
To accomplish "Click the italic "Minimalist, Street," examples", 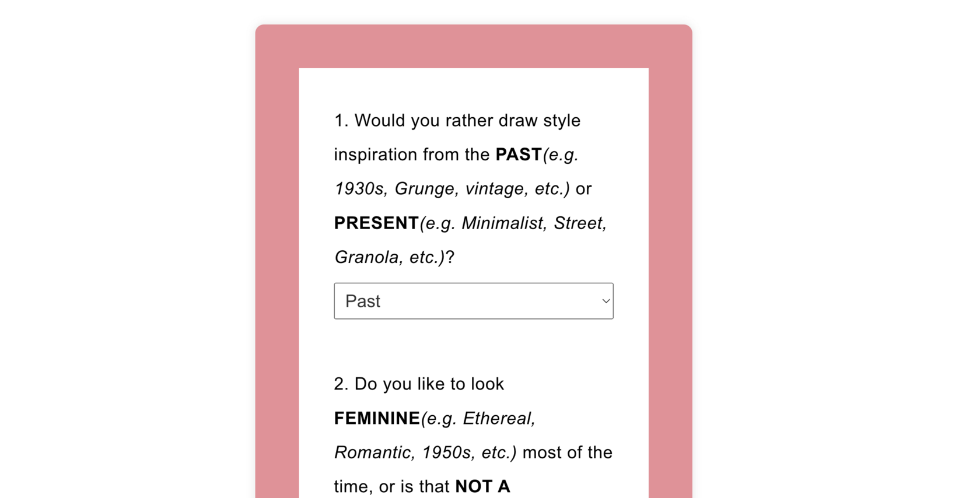I will tap(534, 223).
